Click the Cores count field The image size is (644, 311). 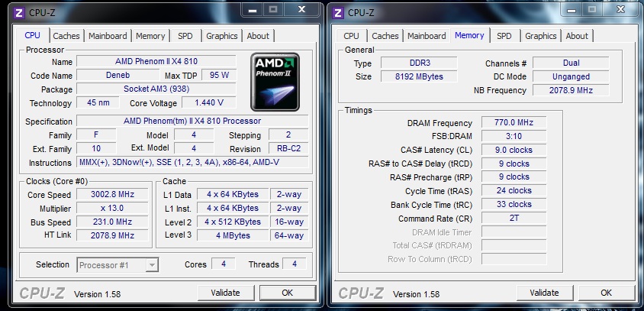224,264
